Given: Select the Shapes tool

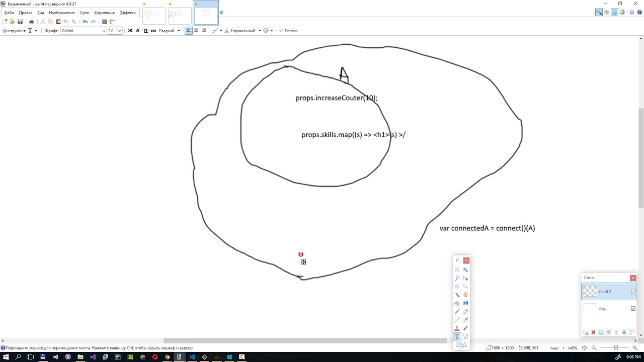Looking at the screenshot, I should [x=461, y=345].
